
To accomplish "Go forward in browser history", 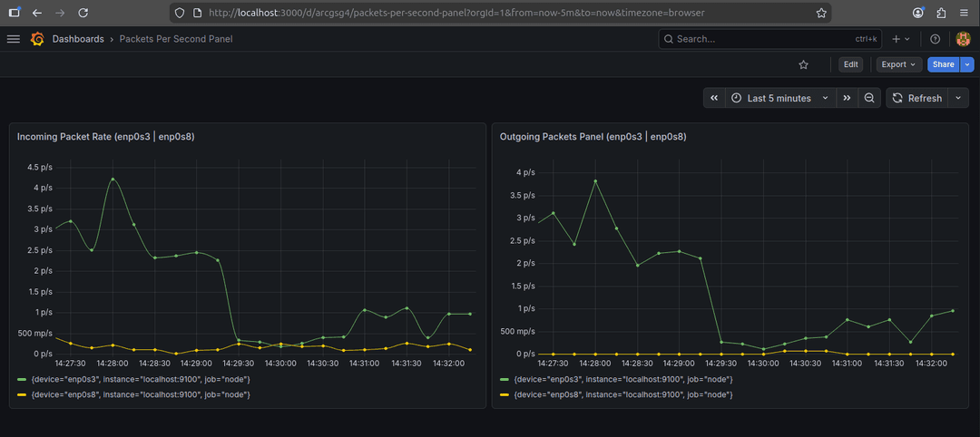I will point(60,13).
